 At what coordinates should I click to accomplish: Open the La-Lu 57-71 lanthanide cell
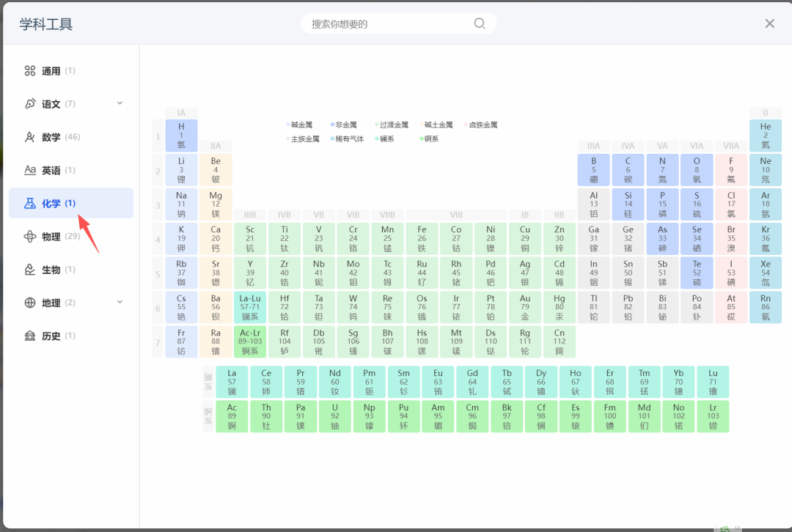[x=250, y=307]
